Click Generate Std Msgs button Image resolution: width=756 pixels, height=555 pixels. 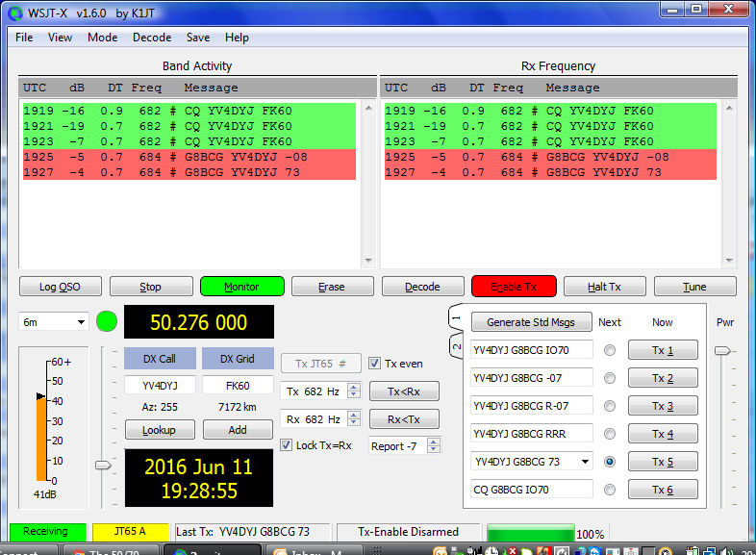point(531,321)
